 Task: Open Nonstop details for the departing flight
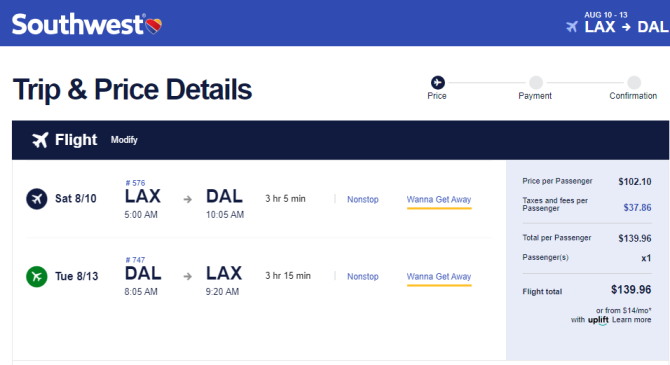[363, 199]
